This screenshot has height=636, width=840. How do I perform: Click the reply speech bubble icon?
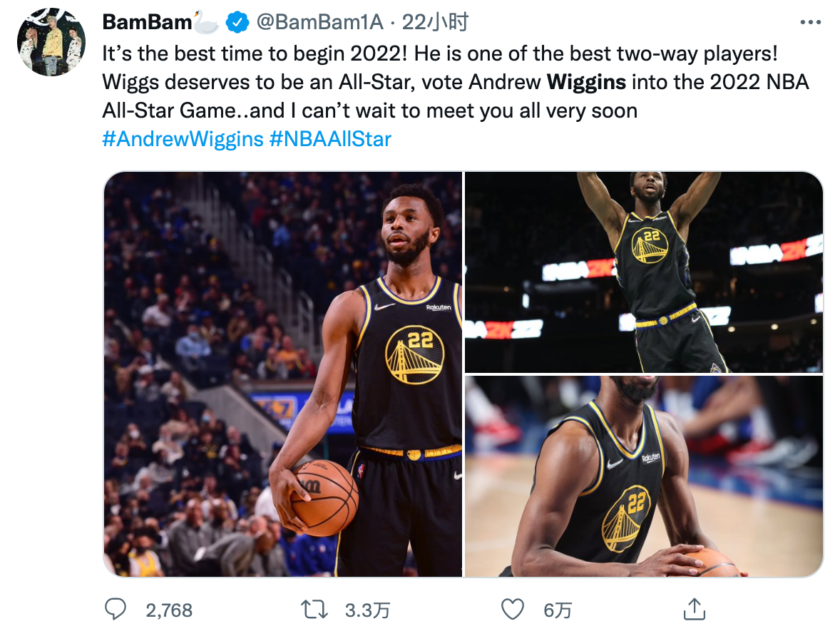pyautogui.click(x=116, y=609)
